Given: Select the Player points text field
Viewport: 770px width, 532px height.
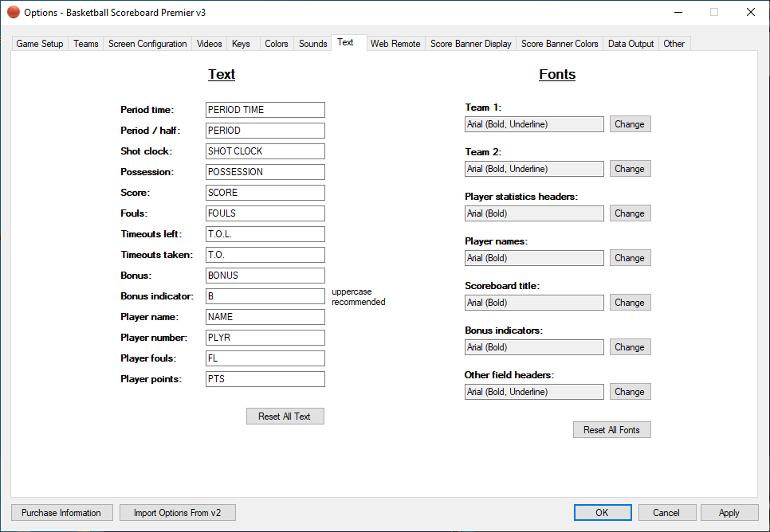Looking at the screenshot, I should pos(265,379).
